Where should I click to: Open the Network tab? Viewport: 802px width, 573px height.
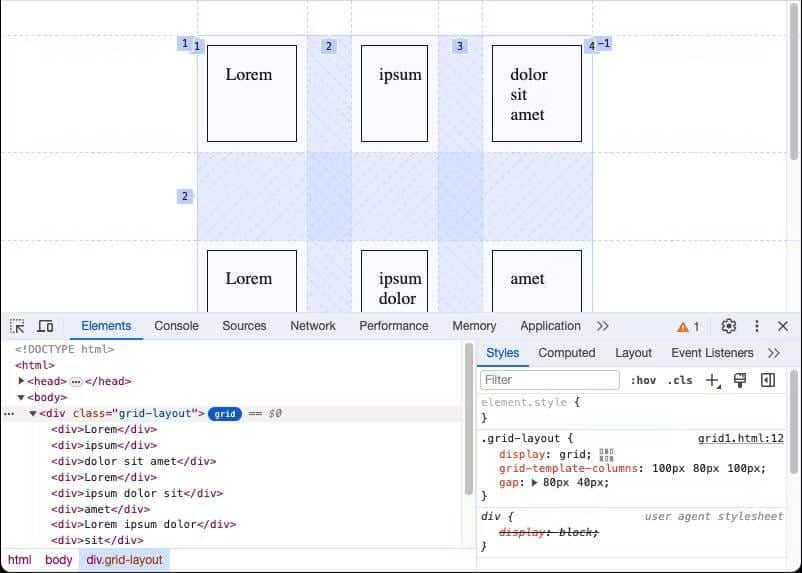point(313,326)
